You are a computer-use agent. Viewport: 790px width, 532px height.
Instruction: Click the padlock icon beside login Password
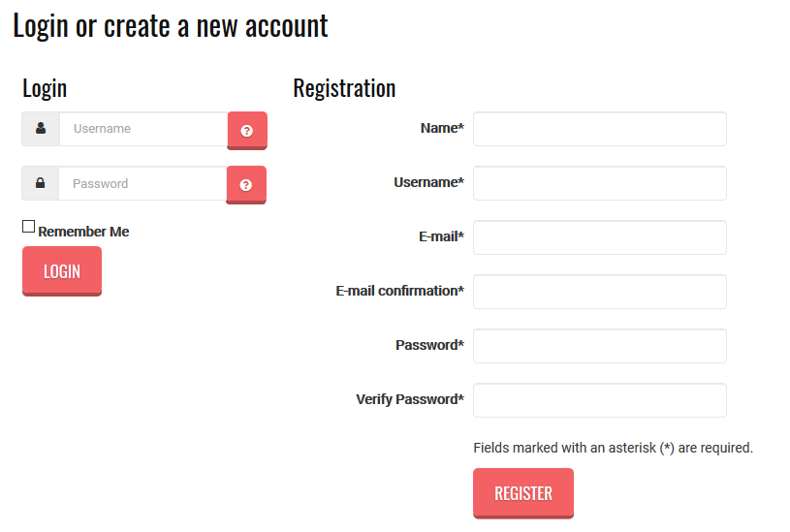41,183
